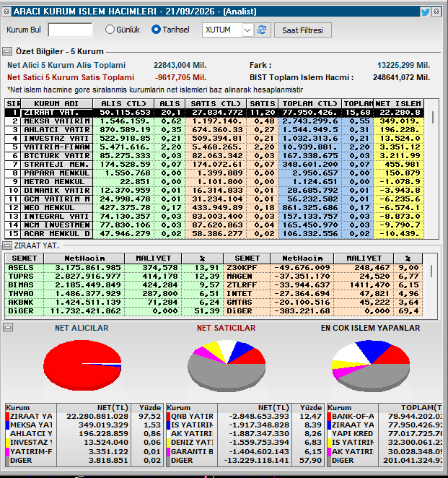Collapse the pie charts section
This screenshot has height=478, width=448.
click(x=8, y=327)
